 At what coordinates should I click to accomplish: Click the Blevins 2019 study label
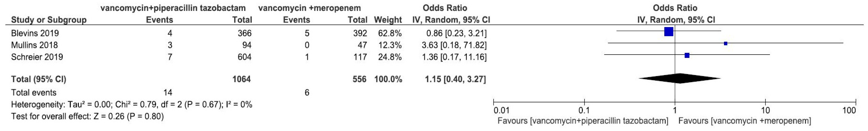(35, 33)
